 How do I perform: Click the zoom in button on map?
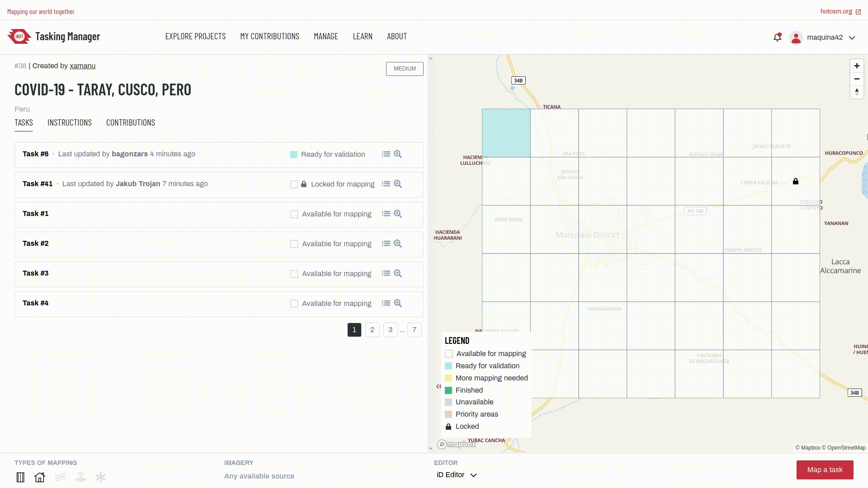857,66
